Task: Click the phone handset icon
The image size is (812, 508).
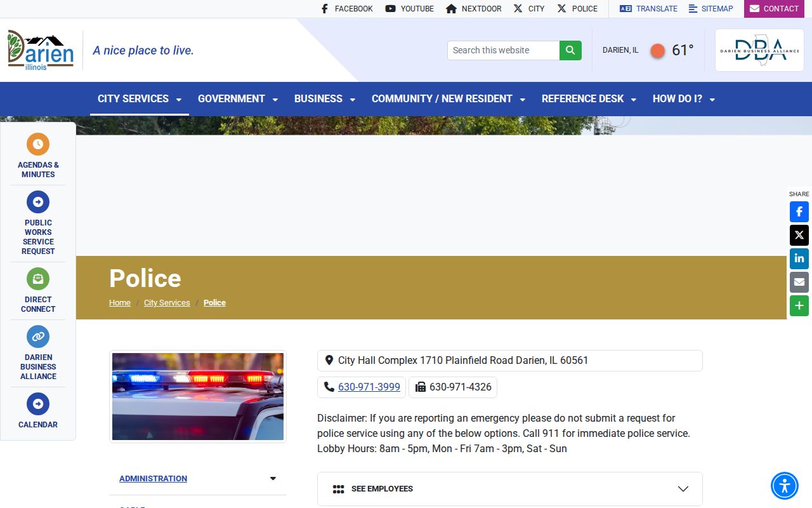Action: (x=329, y=387)
